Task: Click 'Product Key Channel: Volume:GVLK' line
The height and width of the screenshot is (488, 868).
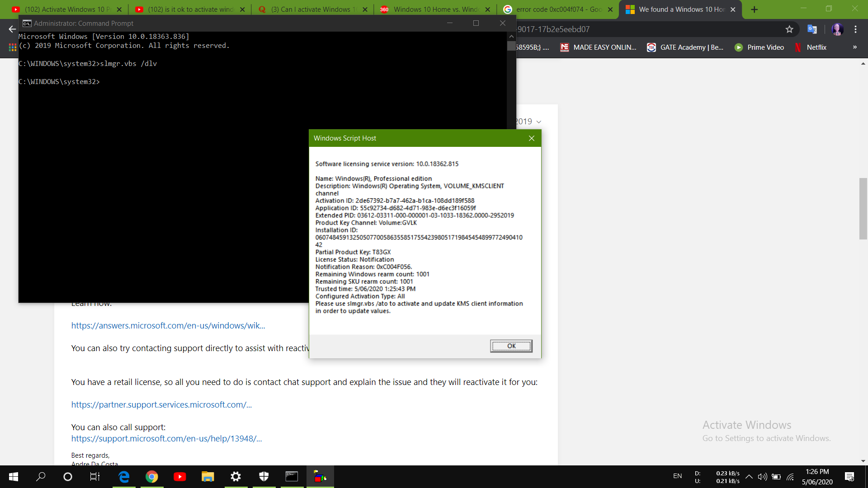Action: [x=366, y=223]
